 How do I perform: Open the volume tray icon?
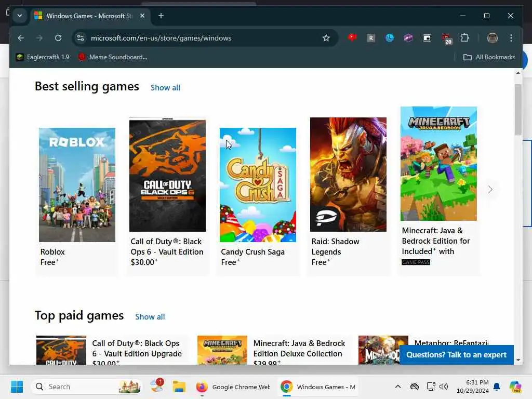pos(444,387)
